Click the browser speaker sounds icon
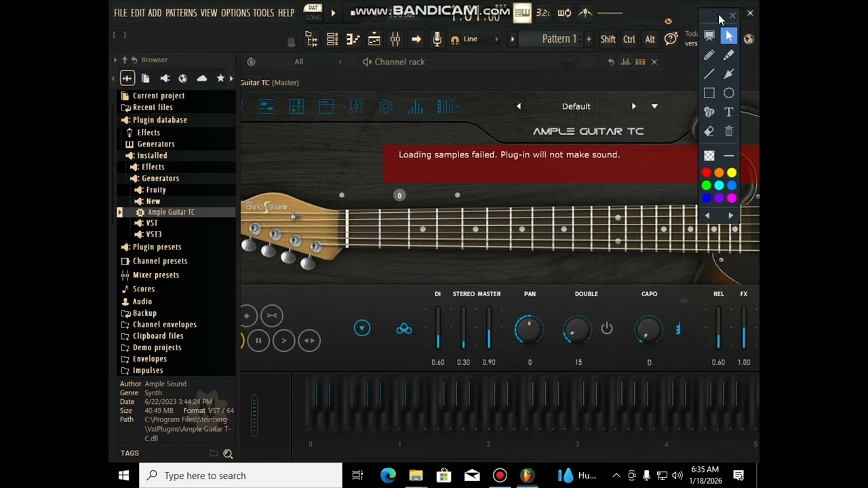Image resolution: width=868 pixels, height=488 pixels. 164,79
